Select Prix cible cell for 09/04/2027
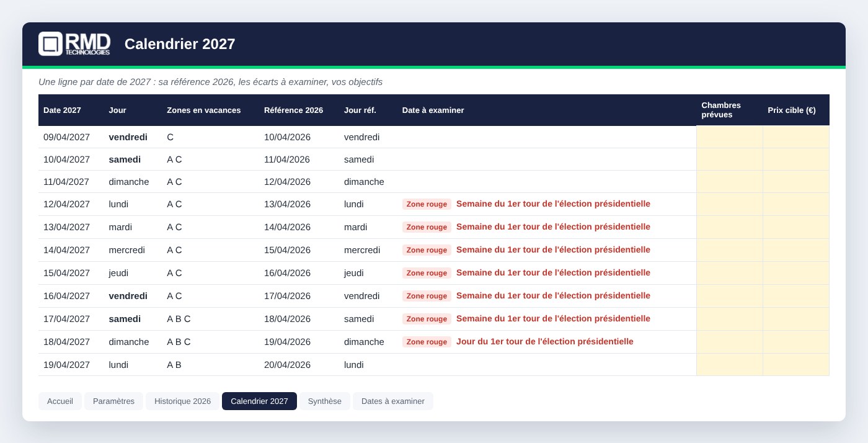Screen dimensions: 868x443 (796, 137)
